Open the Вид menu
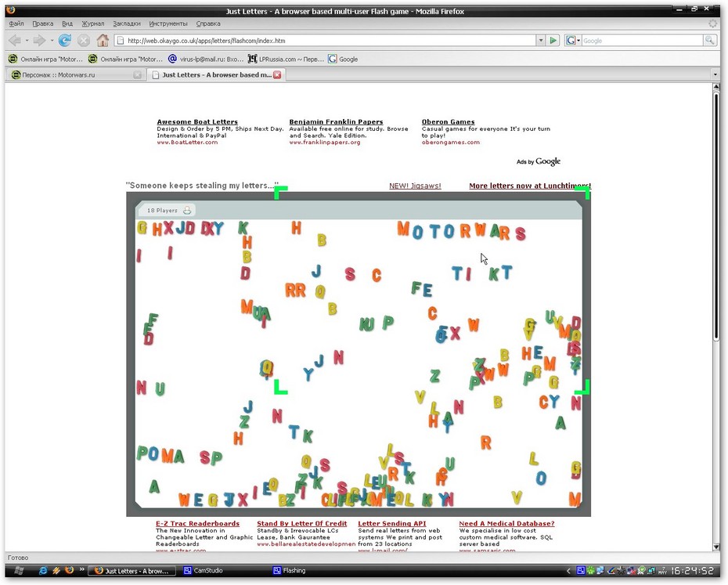The image size is (728, 585). [67, 23]
